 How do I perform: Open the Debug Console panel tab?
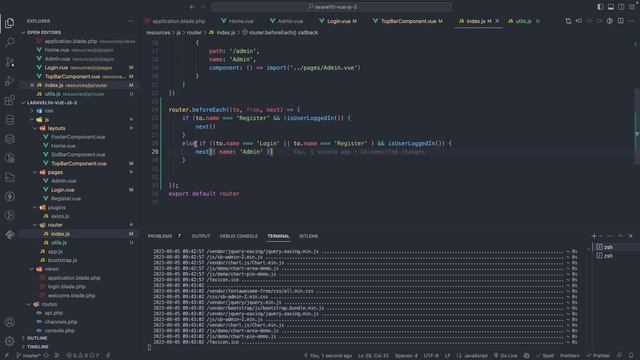point(239,236)
